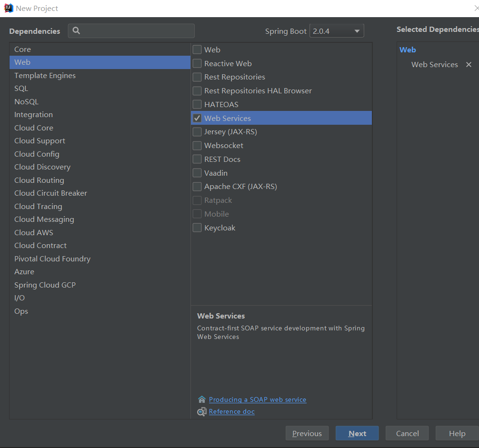Select the Web category in list
This screenshot has height=448, width=479.
tap(100, 62)
